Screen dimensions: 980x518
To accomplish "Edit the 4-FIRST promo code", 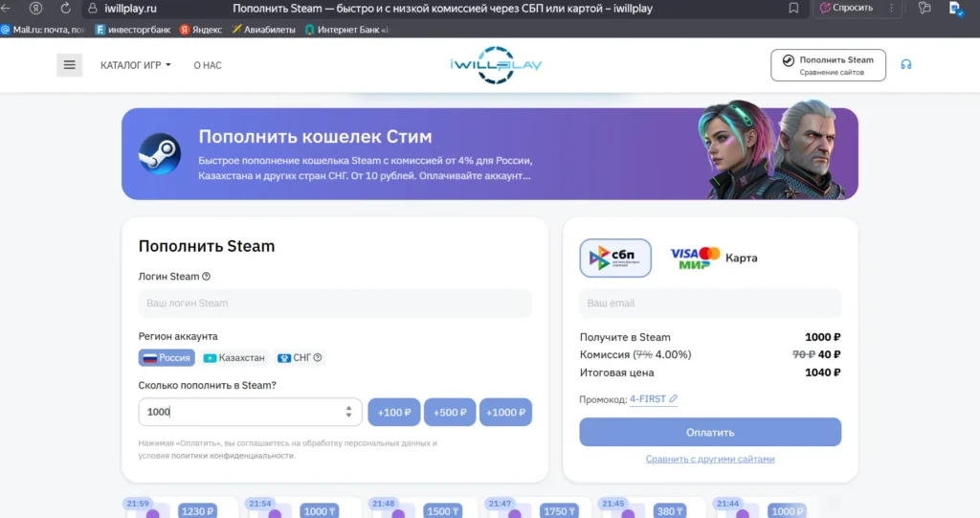I will (x=653, y=399).
